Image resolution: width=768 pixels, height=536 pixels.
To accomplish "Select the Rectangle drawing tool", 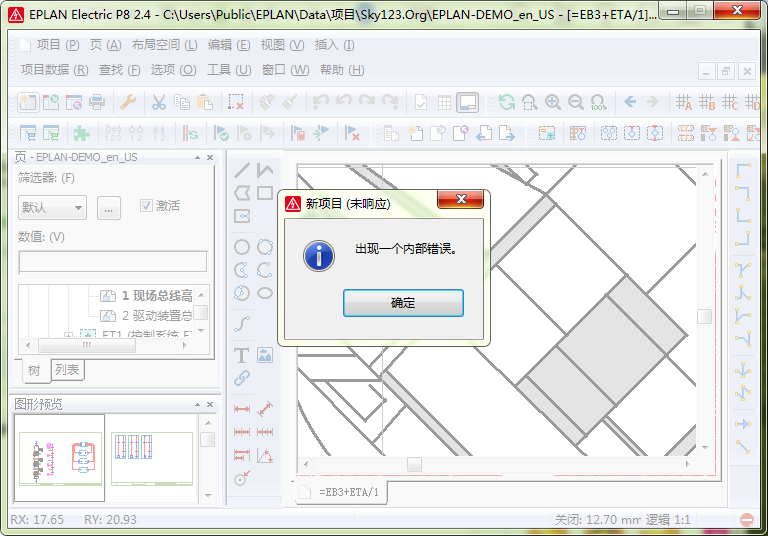I will click(x=265, y=193).
